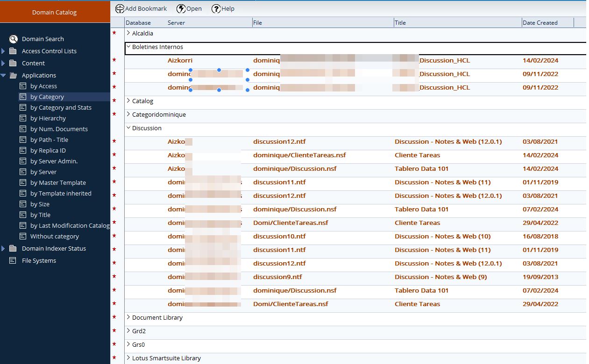Click the date 01/11/2019 in the discussion11.ntf row above dominique/Discussion.nsf
The image size is (589, 364).
(x=540, y=182)
